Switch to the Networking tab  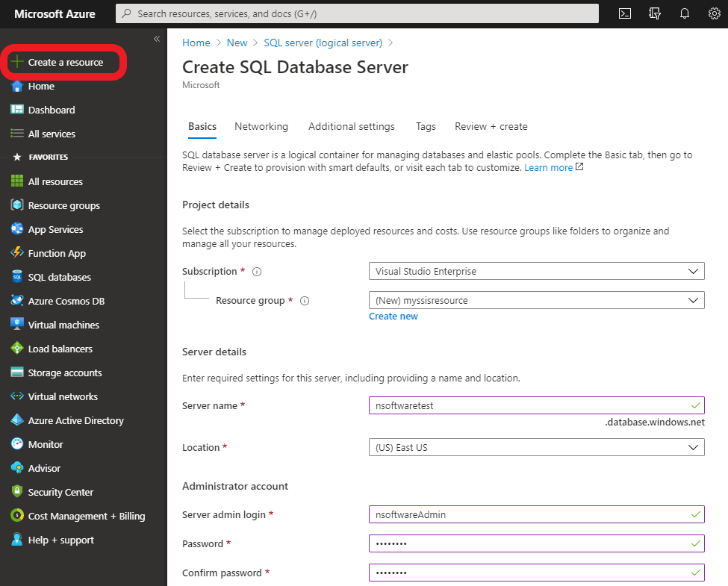pos(261,126)
